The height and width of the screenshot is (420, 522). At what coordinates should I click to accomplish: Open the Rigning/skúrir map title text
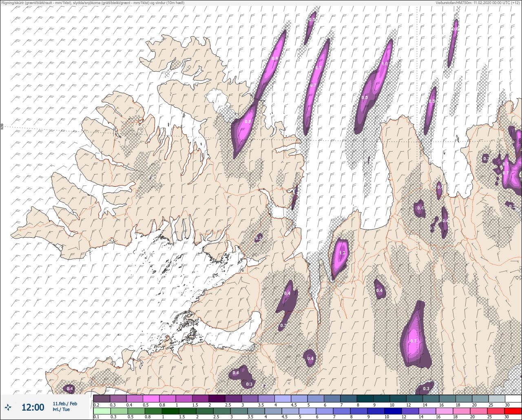(92, 2)
